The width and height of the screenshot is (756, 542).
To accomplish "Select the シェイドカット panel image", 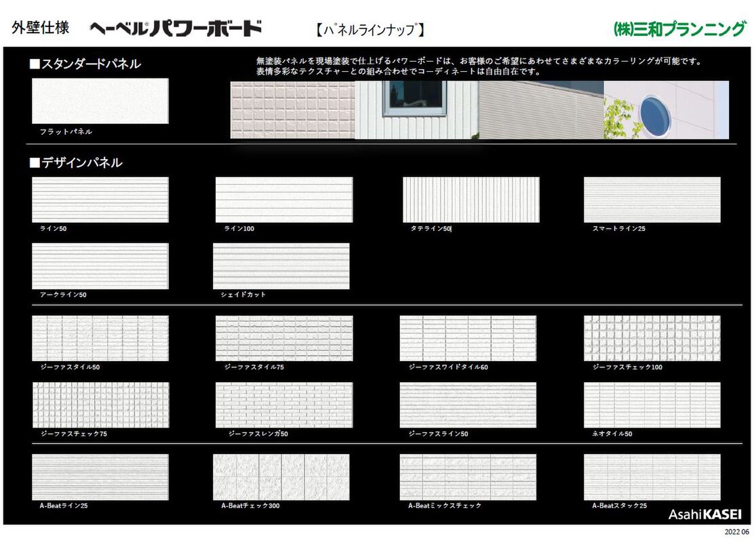I will point(281,266).
